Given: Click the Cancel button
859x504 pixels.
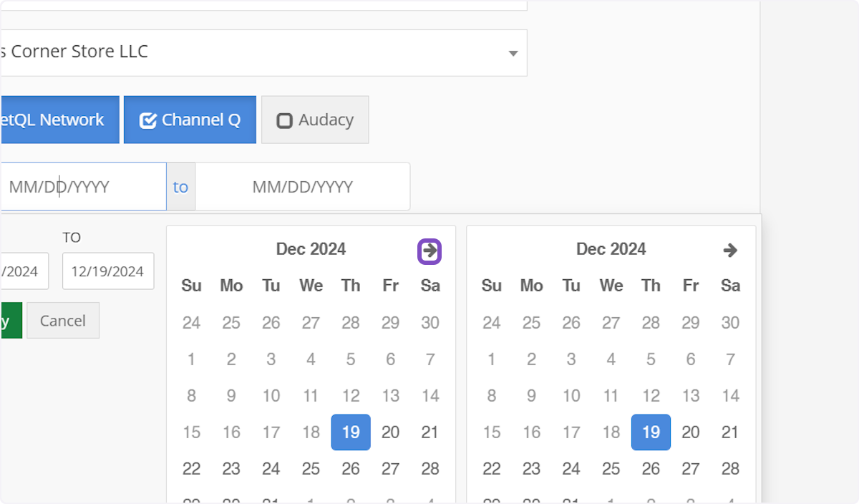Looking at the screenshot, I should coord(63,321).
